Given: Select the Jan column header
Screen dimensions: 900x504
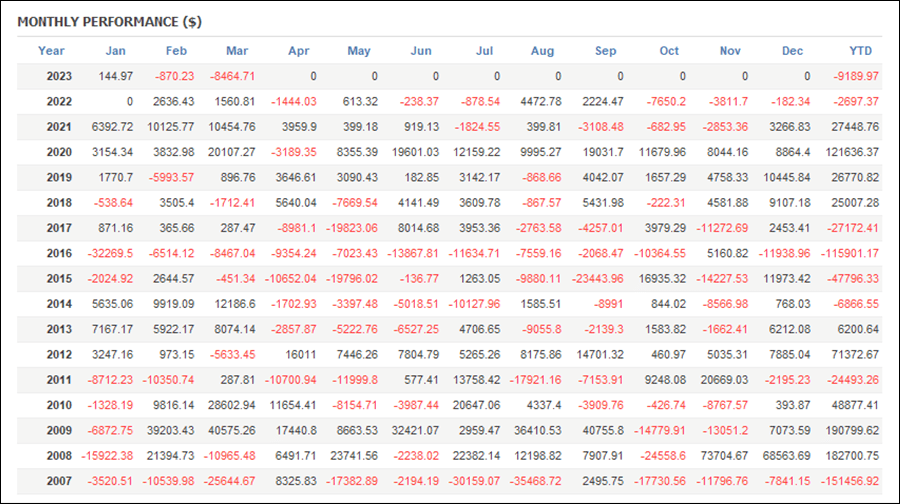Looking at the screenshot, I should pyautogui.click(x=115, y=51).
